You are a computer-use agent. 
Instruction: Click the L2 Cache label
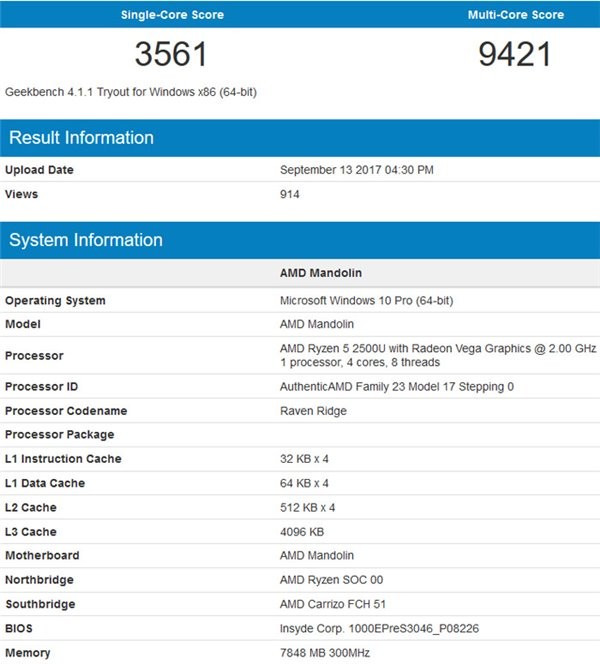tap(30, 507)
